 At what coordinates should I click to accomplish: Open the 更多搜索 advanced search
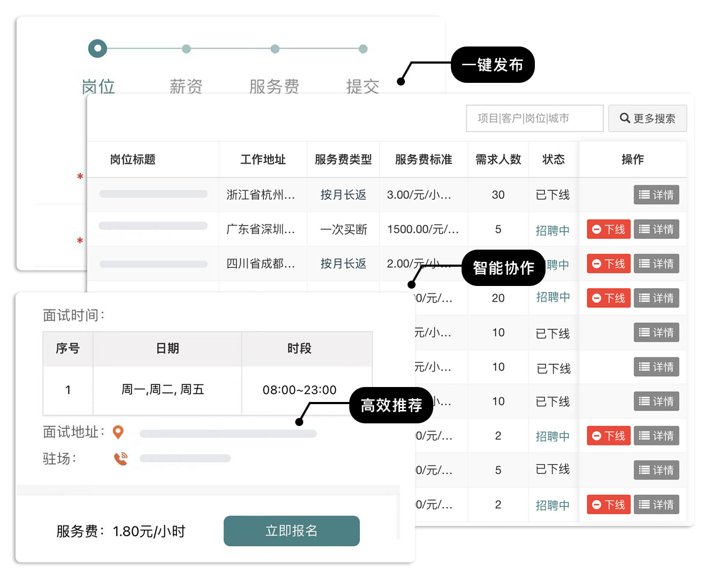(x=647, y=119)
